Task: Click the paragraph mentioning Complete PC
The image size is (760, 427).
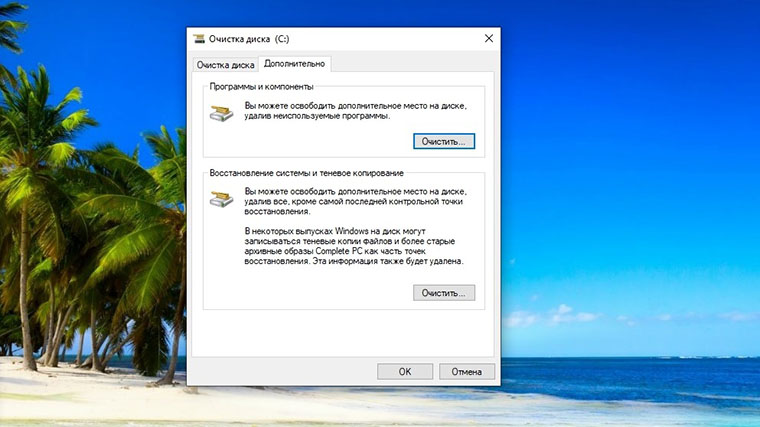Action: pyautogui.click(x=354, y=246)
